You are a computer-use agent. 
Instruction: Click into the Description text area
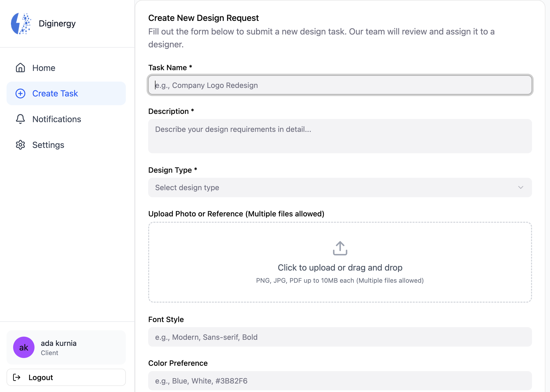(x=340, y=136)
